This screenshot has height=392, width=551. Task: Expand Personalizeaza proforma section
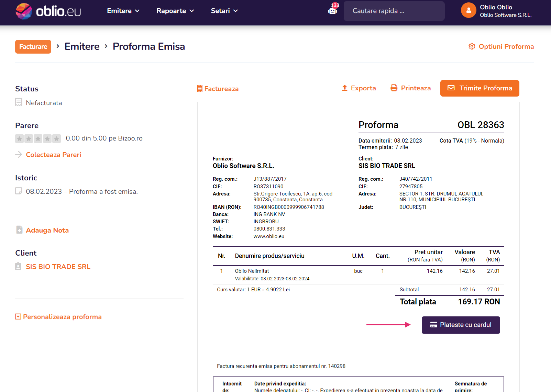coord(58,317)
